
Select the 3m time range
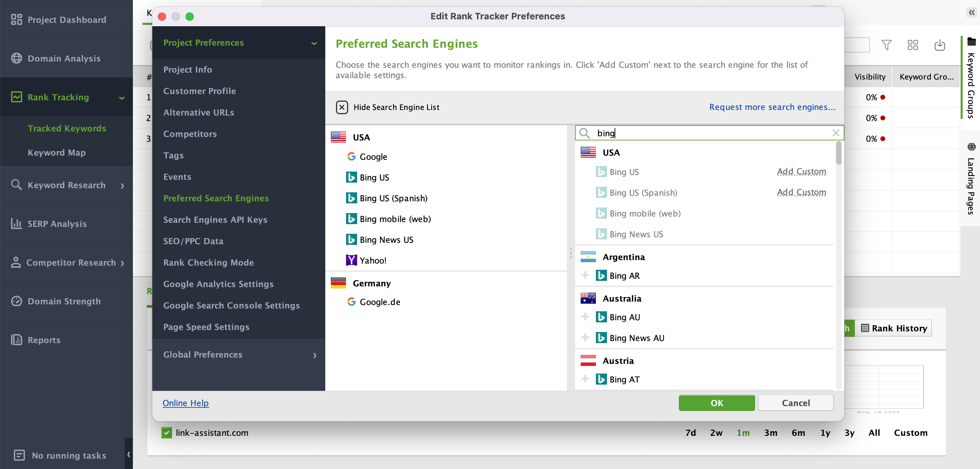tap(770, 432)
